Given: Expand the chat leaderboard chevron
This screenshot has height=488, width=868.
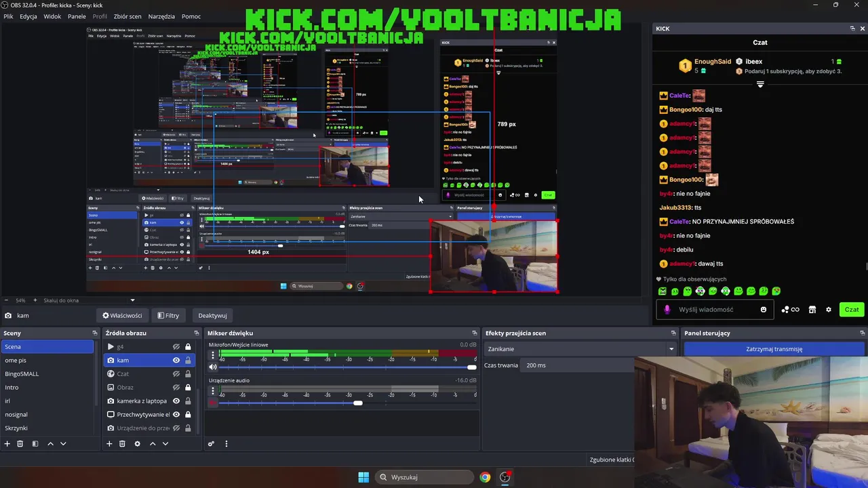Looking at the screenshot, I should 760,85.
